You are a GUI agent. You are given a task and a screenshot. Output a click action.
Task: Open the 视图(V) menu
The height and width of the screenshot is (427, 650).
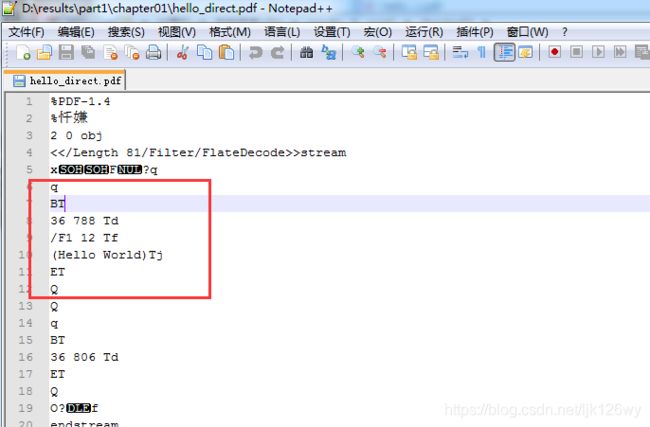(x=177, y=32)
